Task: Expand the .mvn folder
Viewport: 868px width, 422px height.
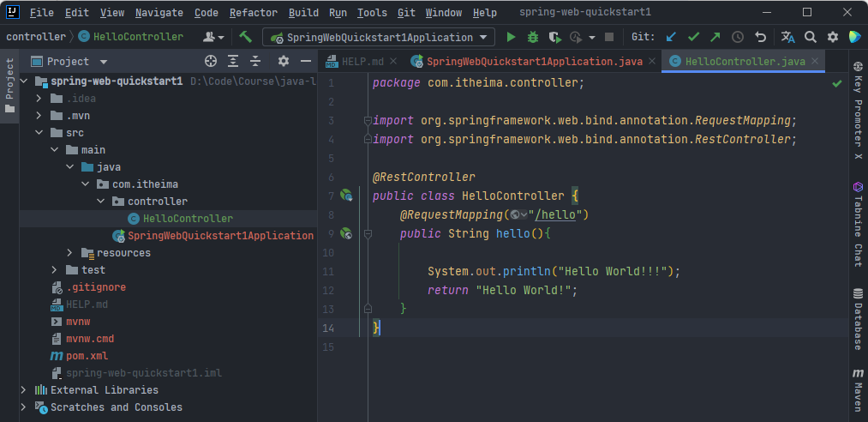Action: pyautogui.click(x=39, y=116)
